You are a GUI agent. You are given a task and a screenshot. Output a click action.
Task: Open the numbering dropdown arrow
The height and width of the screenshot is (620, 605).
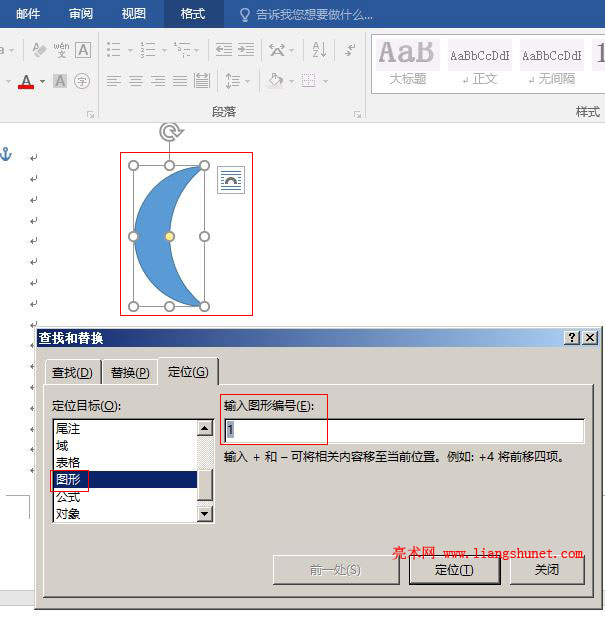pos(164,50)
